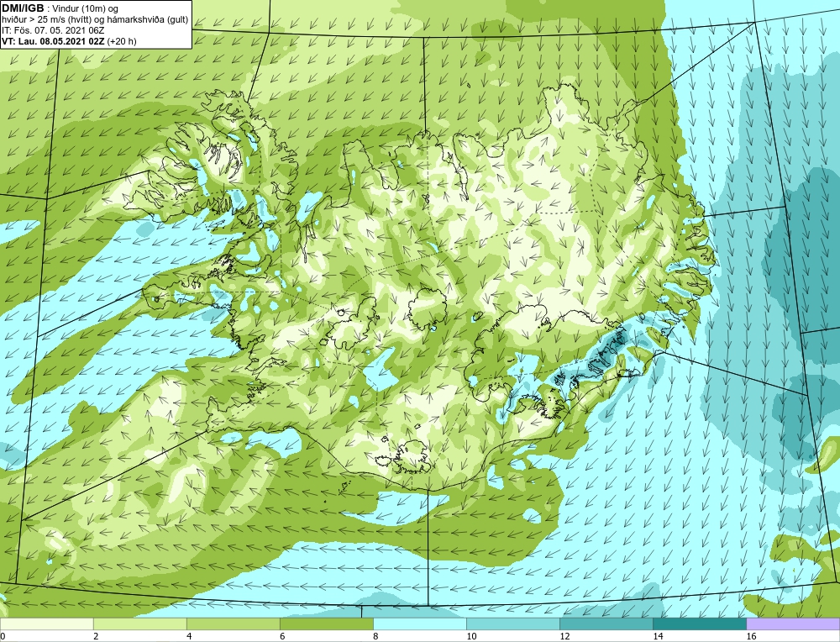The width and height of the screenshot is (840, 642).
Task: Click the legend tick label '16'
Action: click(x=751, y=636)
